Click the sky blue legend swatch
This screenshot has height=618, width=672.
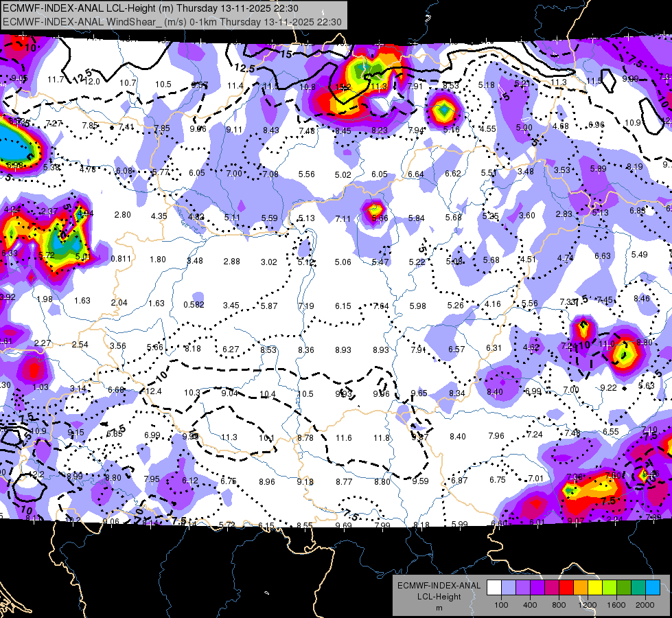pyautogui.click(x=652, y=588)
